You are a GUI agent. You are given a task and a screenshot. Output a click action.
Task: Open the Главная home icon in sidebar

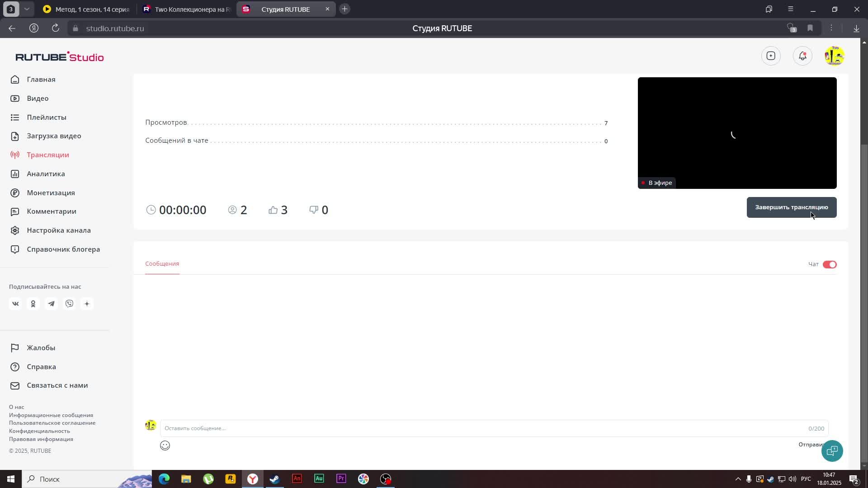tap(15, 80)
